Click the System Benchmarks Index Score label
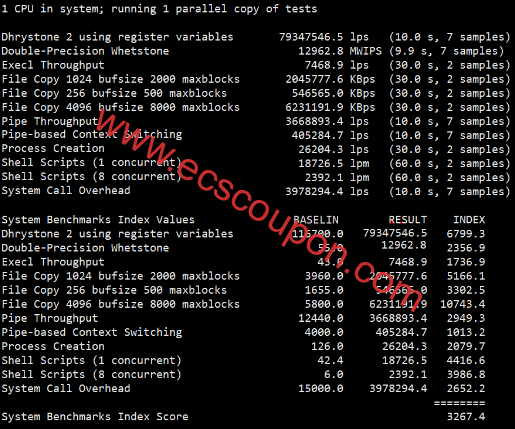 click(95, 417)
